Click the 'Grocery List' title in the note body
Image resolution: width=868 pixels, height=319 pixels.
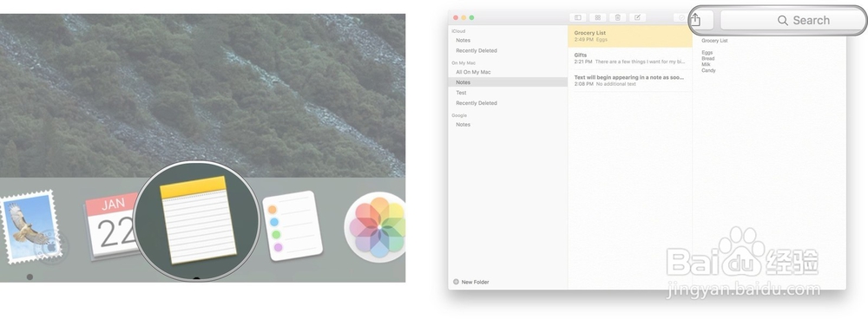click(x=714, y=41)
